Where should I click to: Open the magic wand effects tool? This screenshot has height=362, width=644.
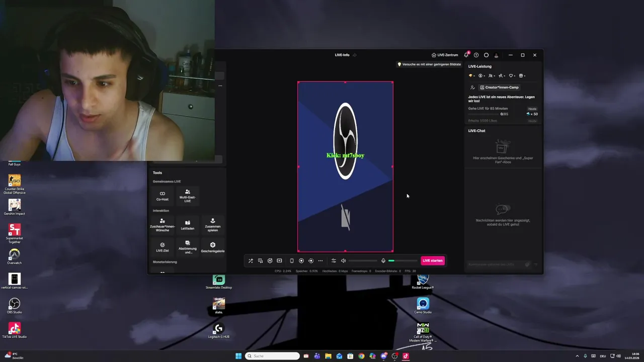coord(251,260)
